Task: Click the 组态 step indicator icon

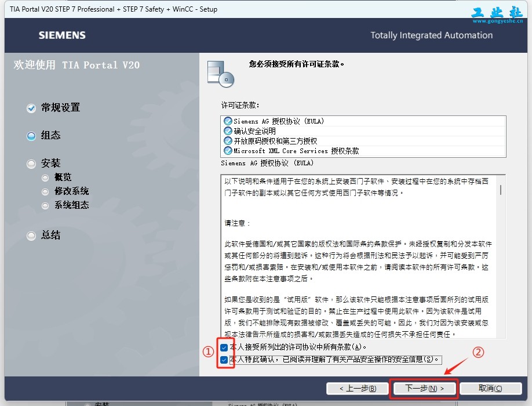Action: 31,136
